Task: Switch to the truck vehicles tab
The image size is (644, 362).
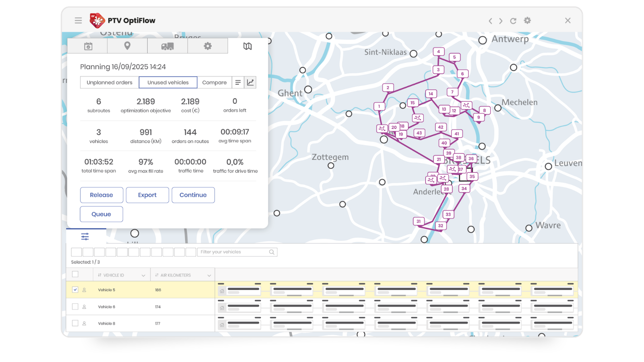Action: (167, 46)
